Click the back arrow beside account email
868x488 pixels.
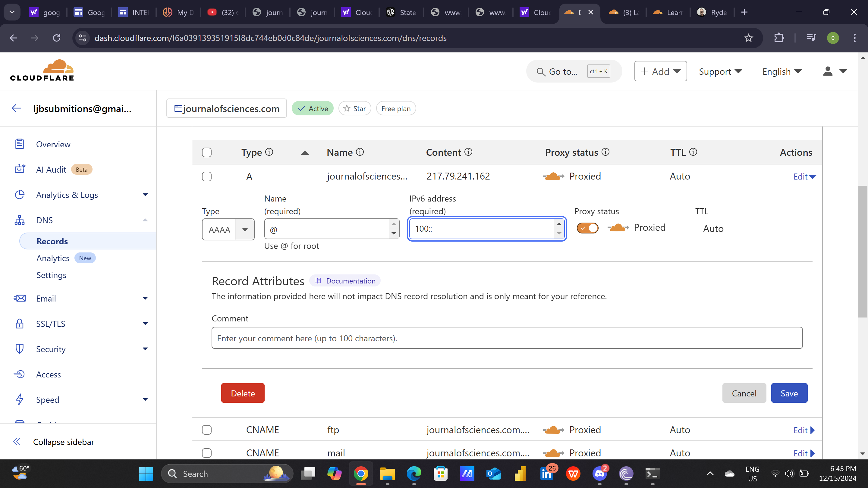pos(17,108)
